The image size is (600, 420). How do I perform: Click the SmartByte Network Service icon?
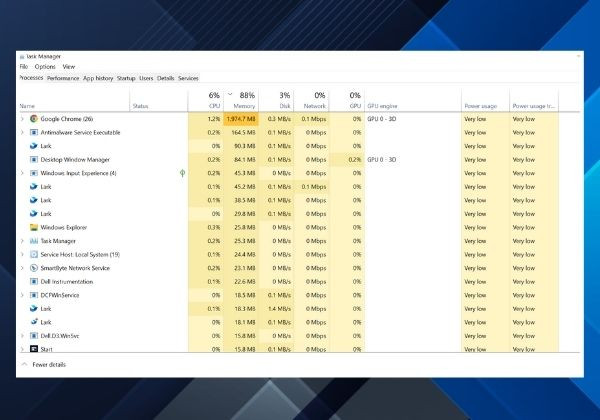(x=34, y=268)
